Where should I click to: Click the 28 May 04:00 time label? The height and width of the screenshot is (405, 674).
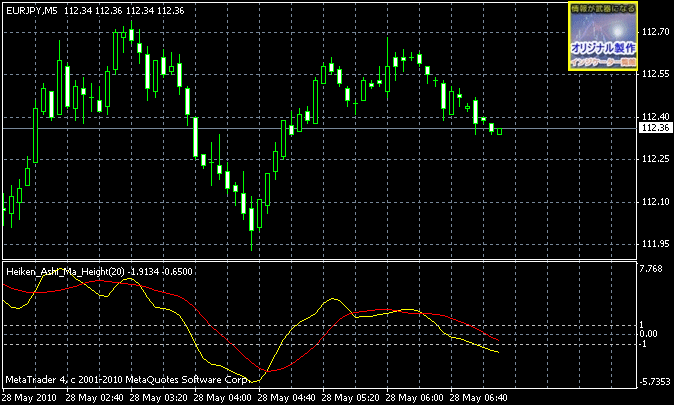point(223,398)
